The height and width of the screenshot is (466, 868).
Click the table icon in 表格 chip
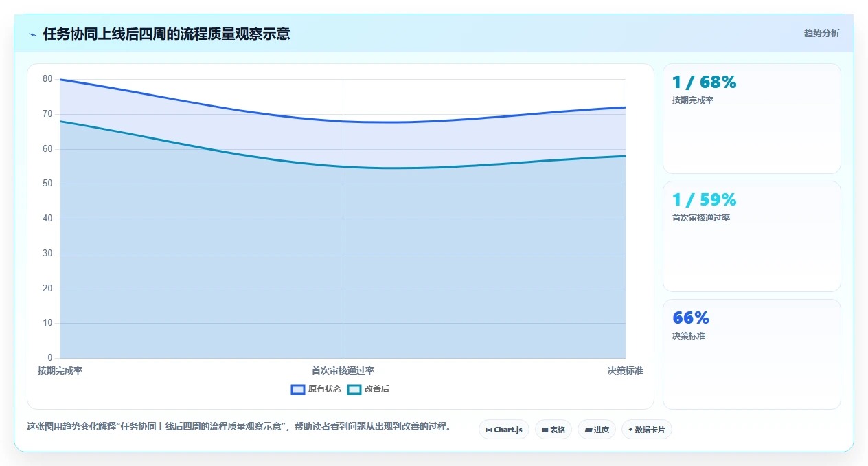click(x=545, y=430)
